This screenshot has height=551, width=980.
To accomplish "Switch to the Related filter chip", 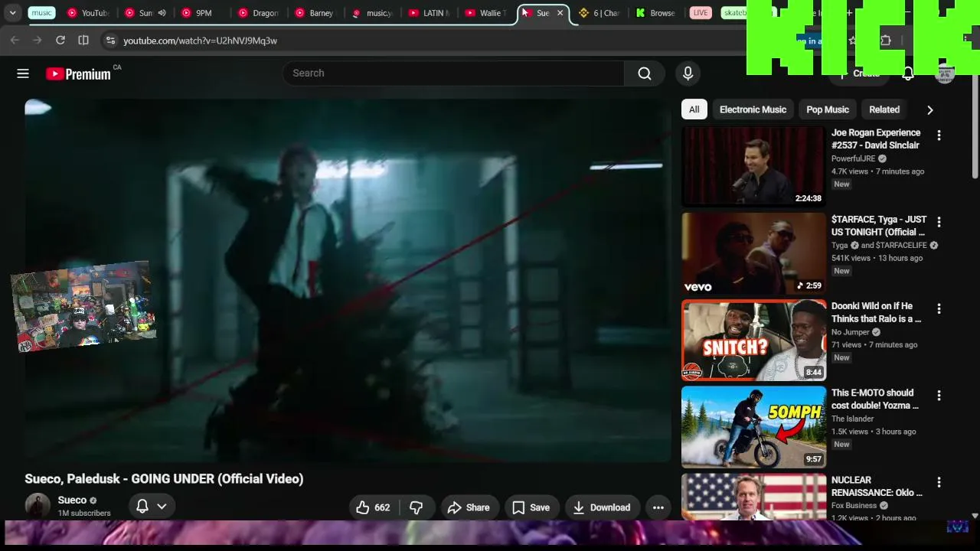I will tap(884, 109).
